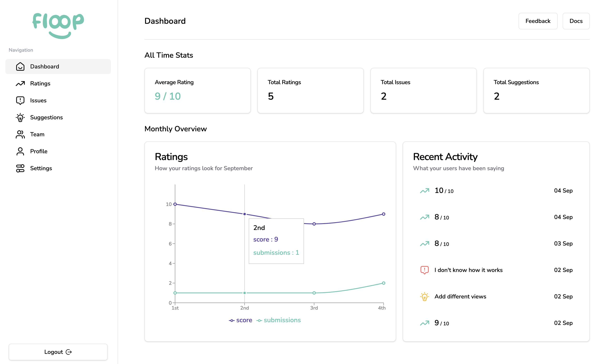
Task: Click the score data point at 3rd
Action: (x=314, y=224)
